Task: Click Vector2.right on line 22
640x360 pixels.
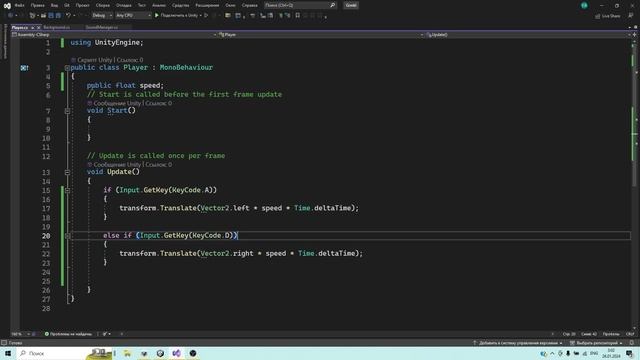Action: (227, 253)
